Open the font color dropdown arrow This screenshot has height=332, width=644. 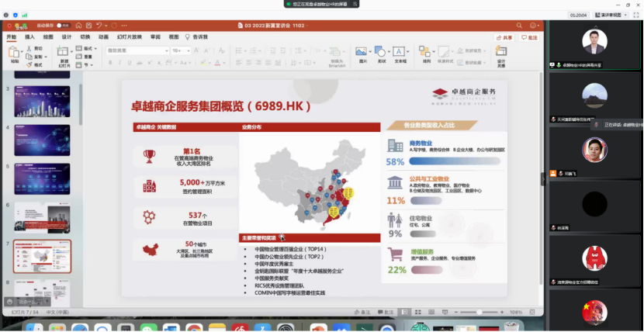coord(223,63)
